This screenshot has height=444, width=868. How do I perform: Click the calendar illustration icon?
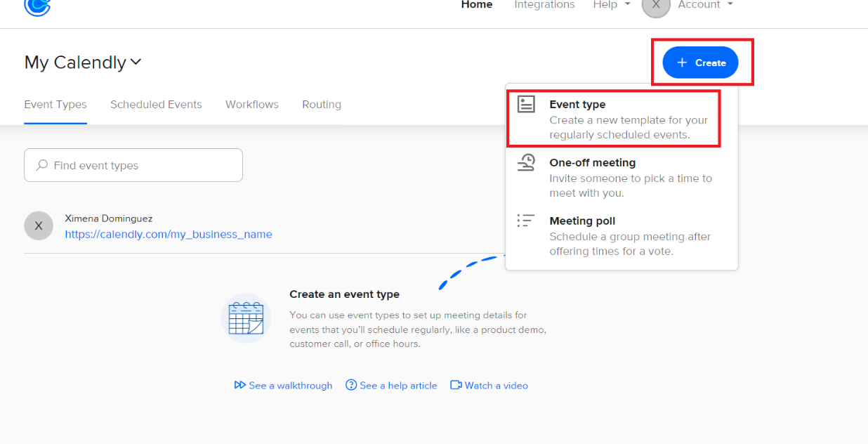point(246,318)
